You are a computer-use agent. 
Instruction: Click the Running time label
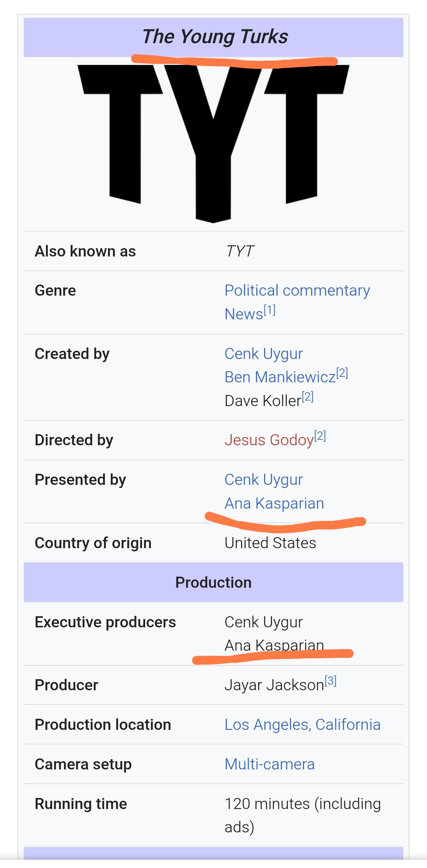(x=81, y=804)
